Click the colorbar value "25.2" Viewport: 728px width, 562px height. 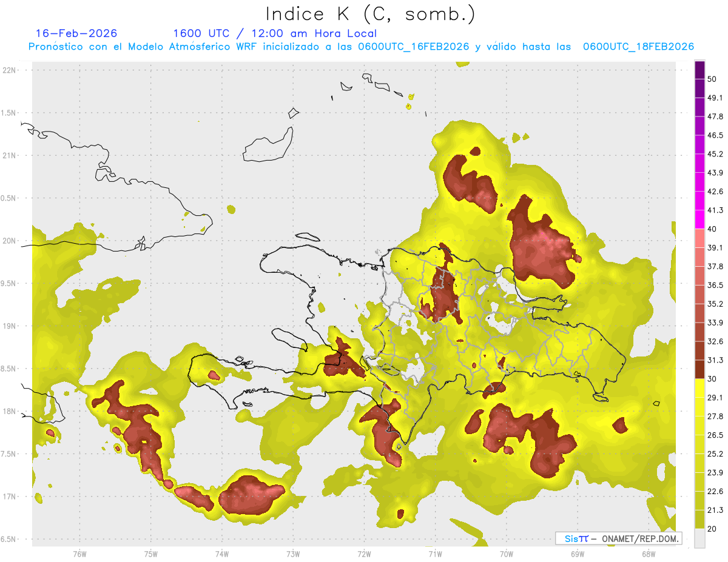715,454
